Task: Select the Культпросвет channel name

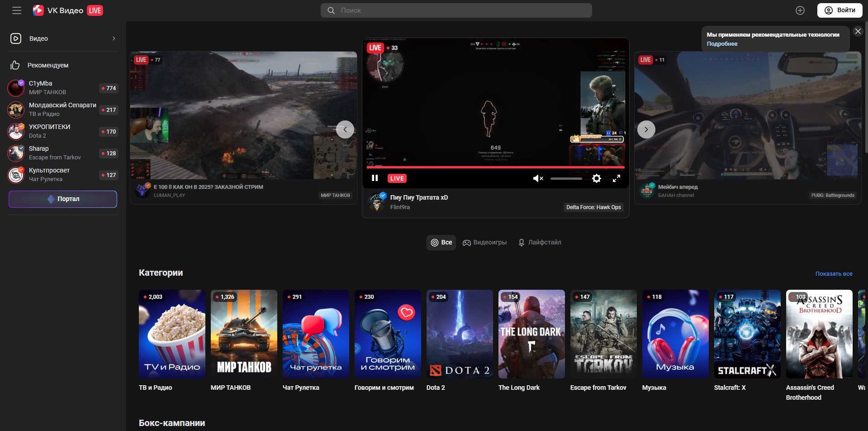Action: 49,170
